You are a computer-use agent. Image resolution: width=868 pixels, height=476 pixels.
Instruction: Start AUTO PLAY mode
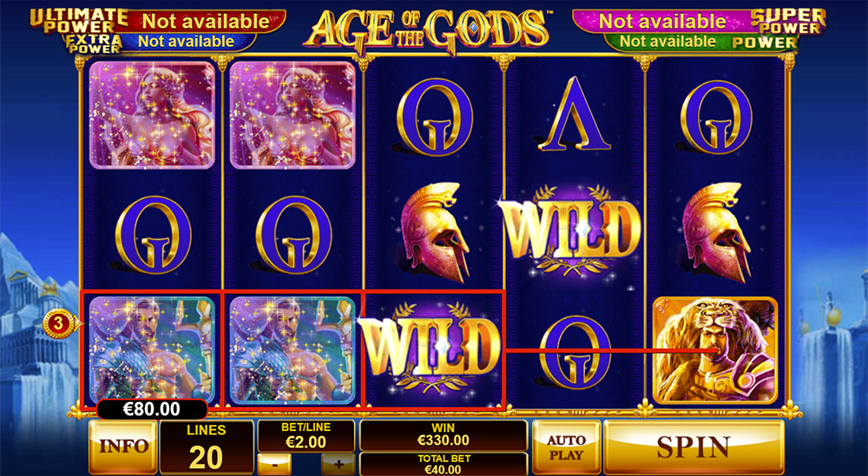pos(566,446)
